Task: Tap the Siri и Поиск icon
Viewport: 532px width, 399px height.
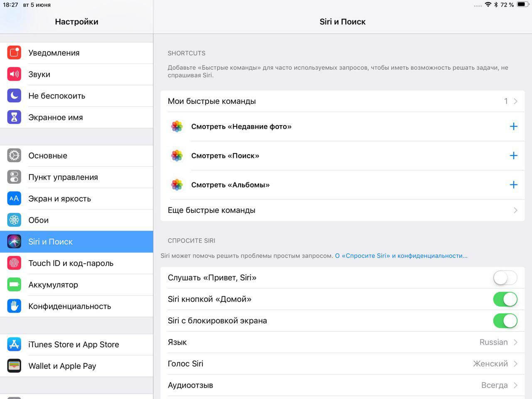Action: pos(14,241)
